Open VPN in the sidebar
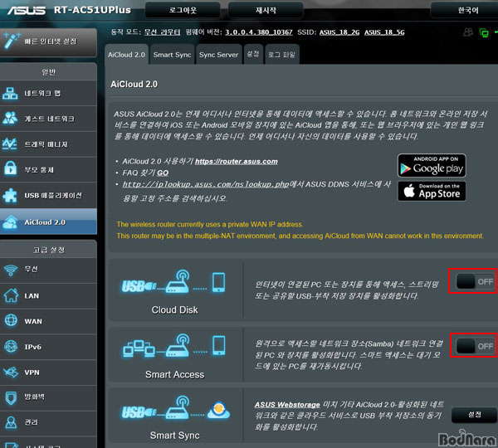Screen dimensions: 498x448 pos(48,373)
